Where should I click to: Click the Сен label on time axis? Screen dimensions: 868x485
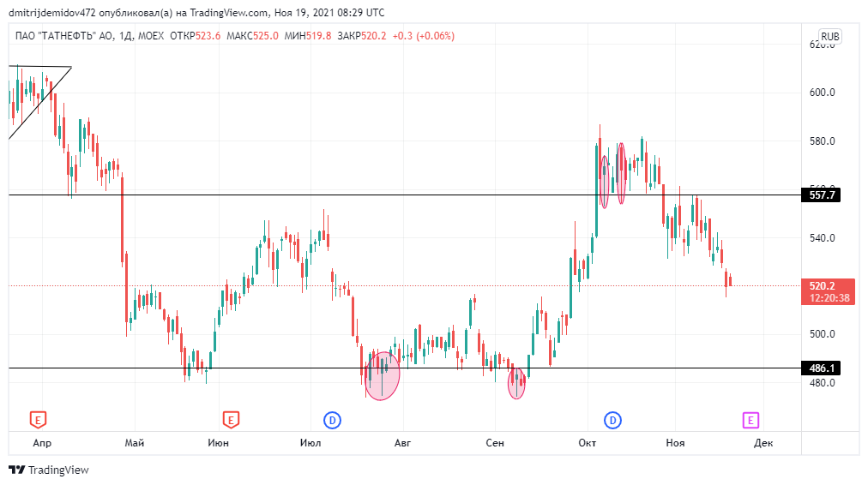click(x=495, y=443)
